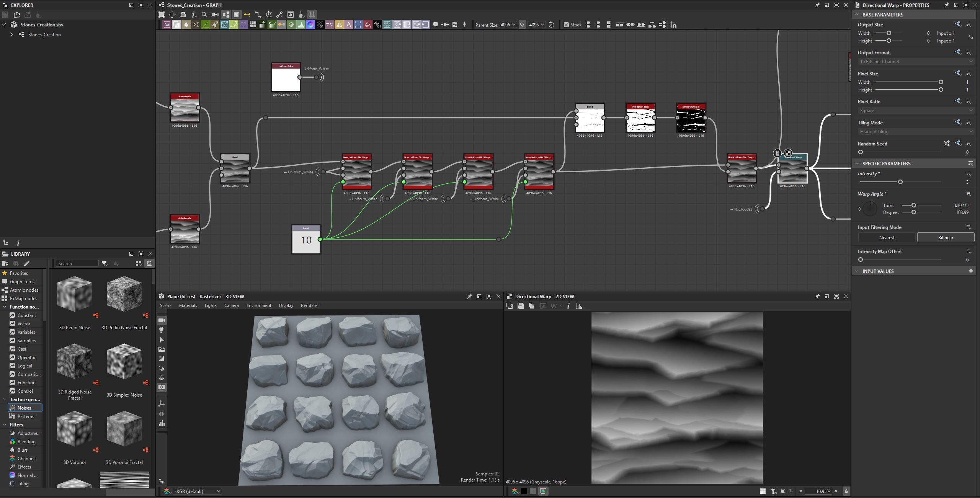Add a Blur node from toolbar

click(186, 25)
